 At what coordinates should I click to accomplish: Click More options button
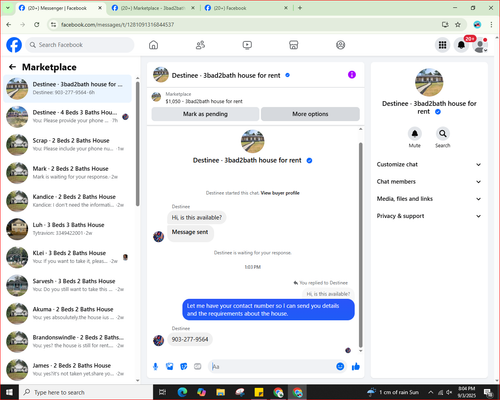pos(310,114)
